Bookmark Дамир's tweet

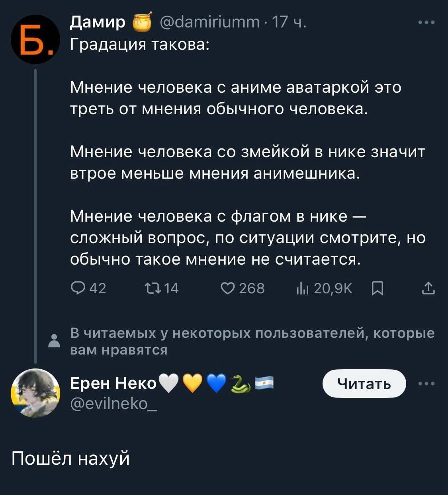click(x=377, y=288)
